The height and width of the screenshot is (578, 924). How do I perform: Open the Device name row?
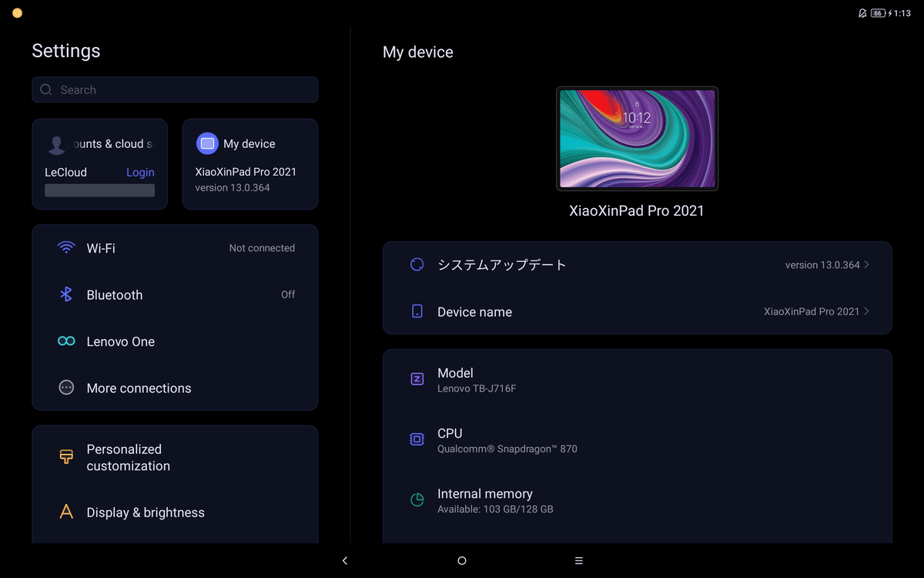637,311
